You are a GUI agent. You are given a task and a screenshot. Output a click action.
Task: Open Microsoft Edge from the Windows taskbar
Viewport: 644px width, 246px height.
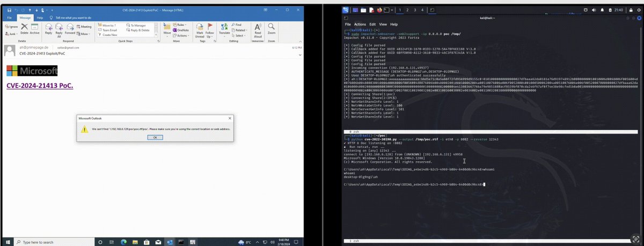pos(122,242)
